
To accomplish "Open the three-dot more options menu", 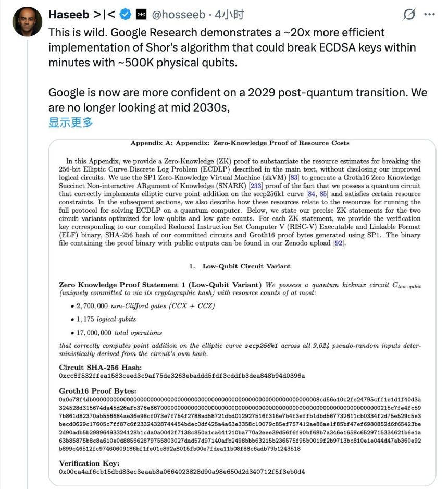I will 430,15.
